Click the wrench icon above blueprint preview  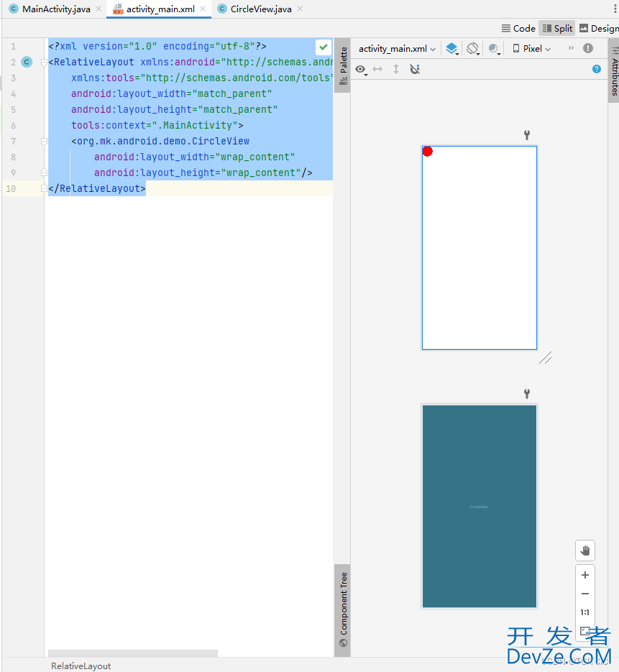(527, 393)
